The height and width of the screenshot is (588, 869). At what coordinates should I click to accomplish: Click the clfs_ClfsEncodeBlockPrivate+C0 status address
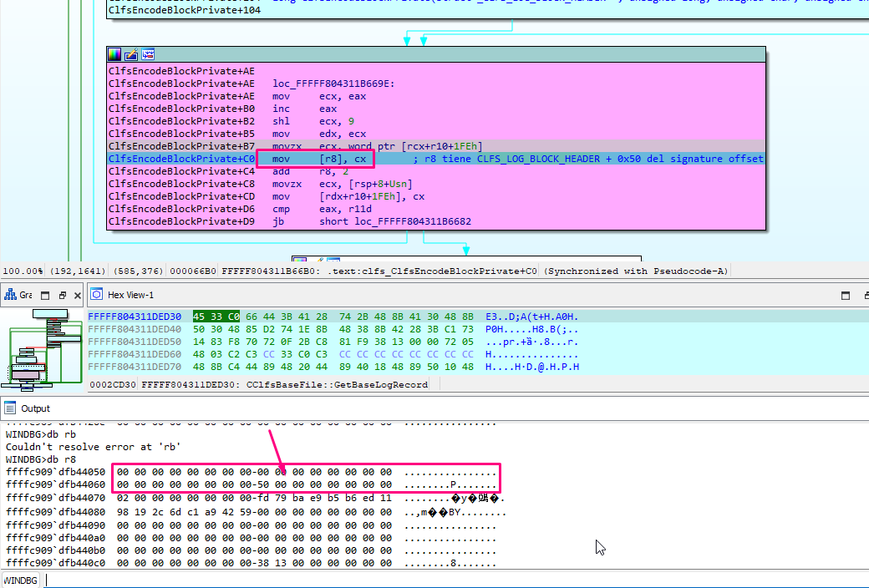pos(379,271)
